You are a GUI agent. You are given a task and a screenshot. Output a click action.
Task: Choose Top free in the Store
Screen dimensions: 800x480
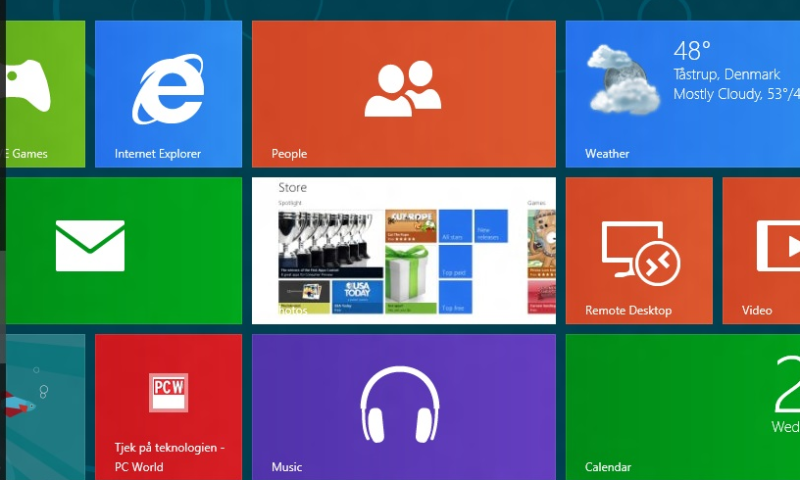(x=455, y=297)
